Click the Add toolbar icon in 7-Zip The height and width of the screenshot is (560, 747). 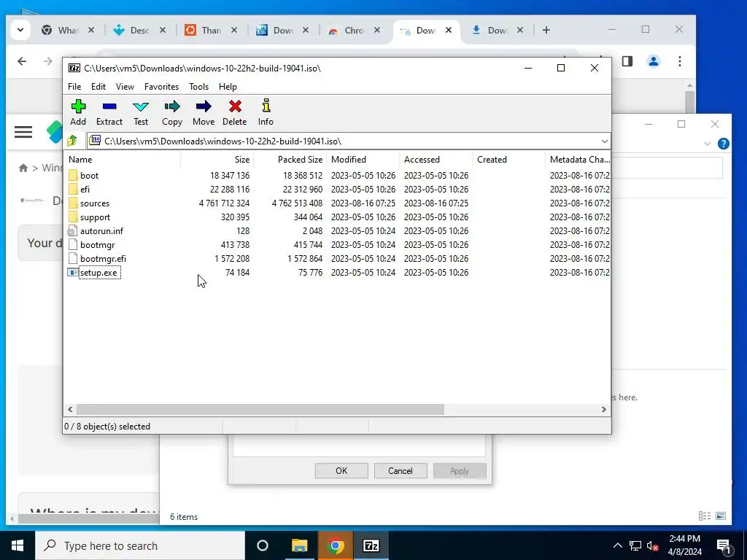pyautogui.click(x=78, y=106)
